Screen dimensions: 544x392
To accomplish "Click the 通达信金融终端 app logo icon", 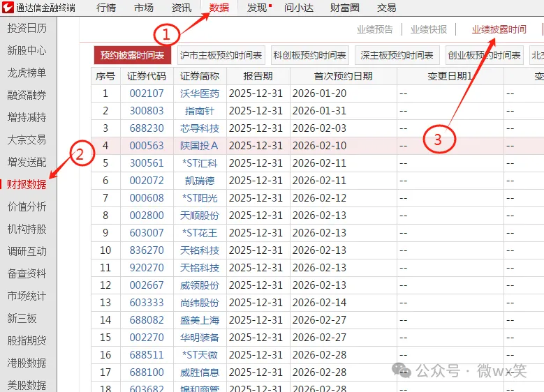I will pos(8,8).
